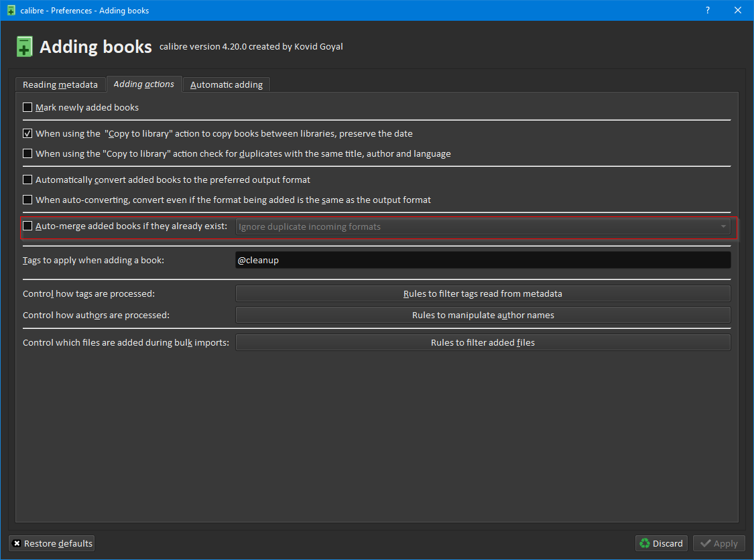Enable Auto-merge added books option

click(x=27, y=226)
